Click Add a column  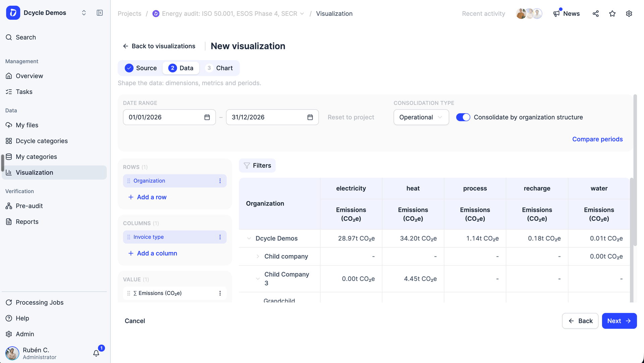click(153, 253)
